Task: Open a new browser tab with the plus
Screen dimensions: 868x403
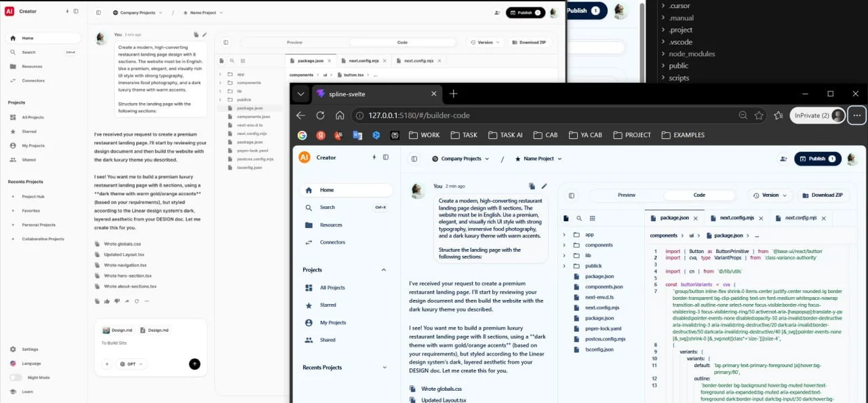Action: click(x=454, y=94)
